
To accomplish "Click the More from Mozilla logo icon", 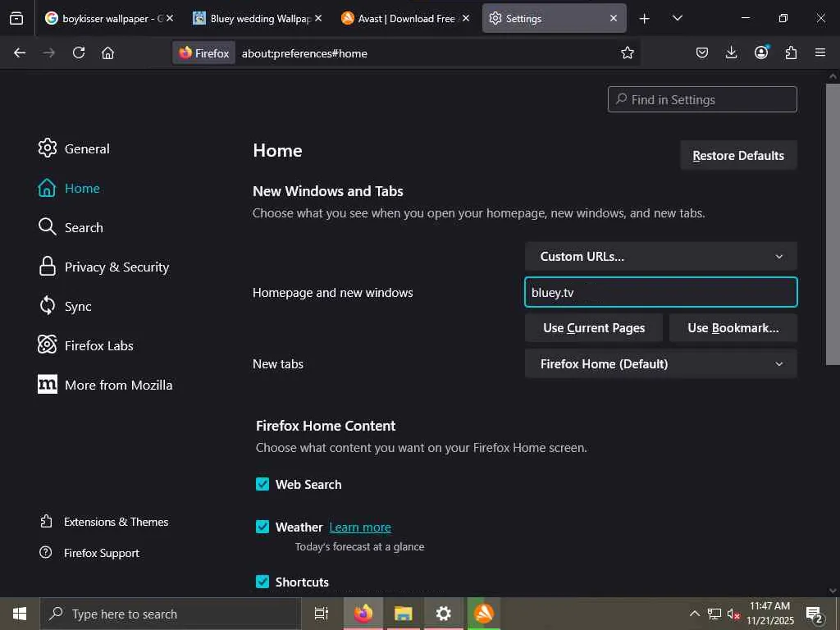I will pyautogui.click(x=47, y=384).
